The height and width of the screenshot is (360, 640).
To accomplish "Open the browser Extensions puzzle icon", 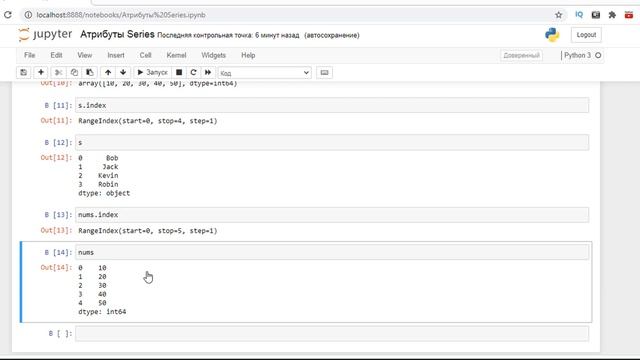I will pyautogui.click(x=612, y=15).
